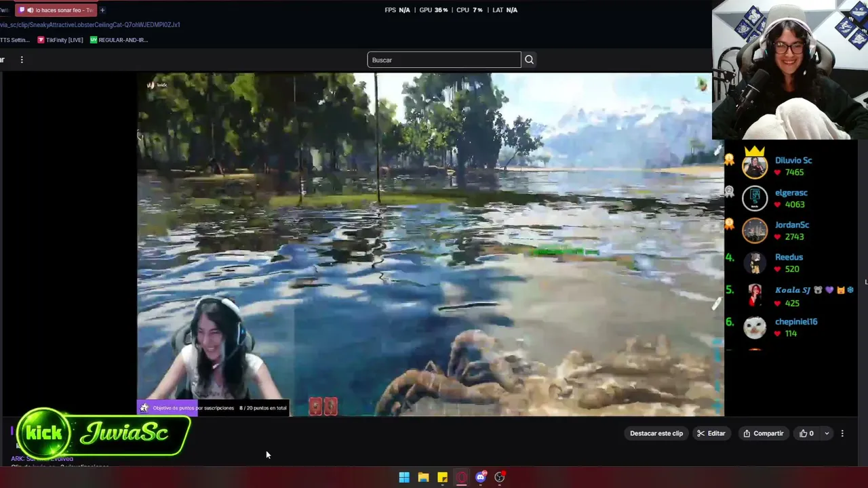Open the TikFinity [LIVE] bookmark
This screenshot has height=488, width=868.
60,40
